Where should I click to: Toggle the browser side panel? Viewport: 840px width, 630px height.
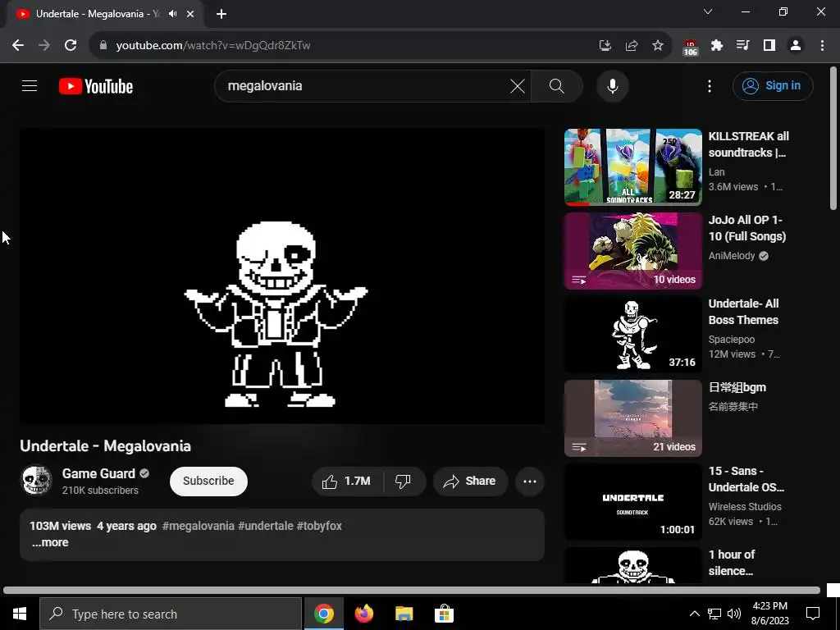pos(769,46)
